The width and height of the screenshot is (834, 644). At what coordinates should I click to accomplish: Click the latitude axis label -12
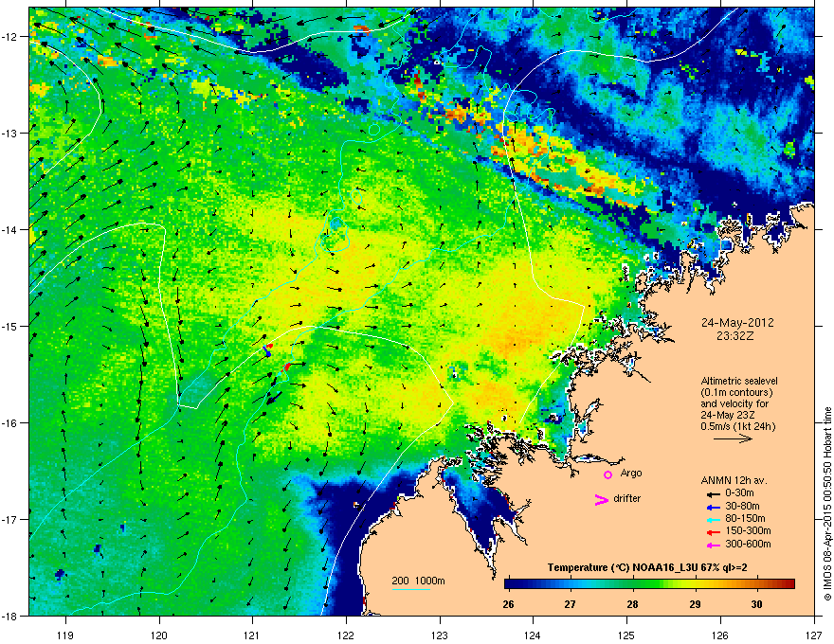tap(9, 36)
